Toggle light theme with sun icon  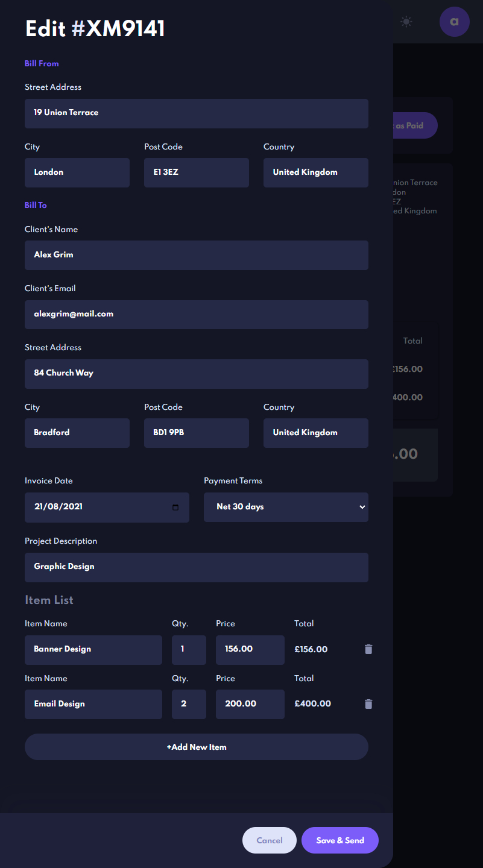(406, 22)
